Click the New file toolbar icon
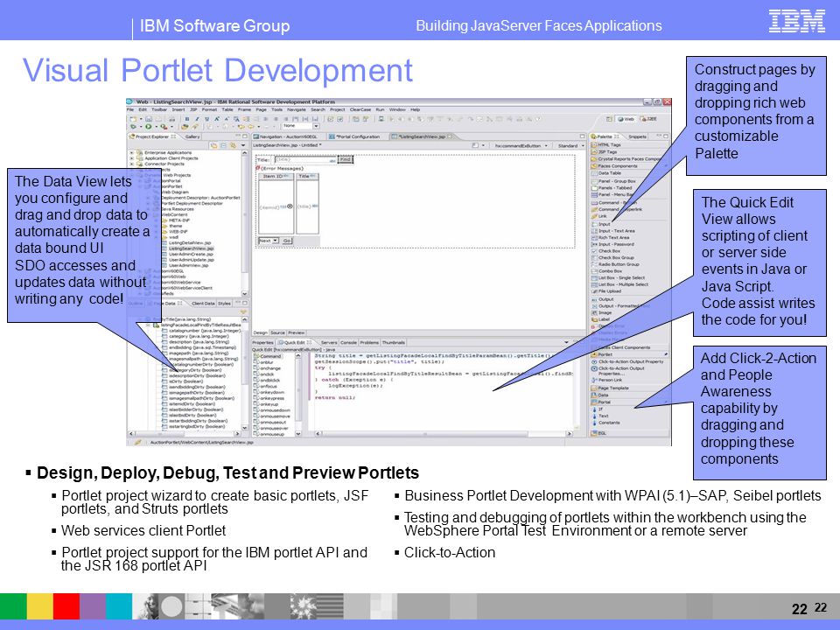The height and width of the screenshot is (630, 840). pos(133,119)
